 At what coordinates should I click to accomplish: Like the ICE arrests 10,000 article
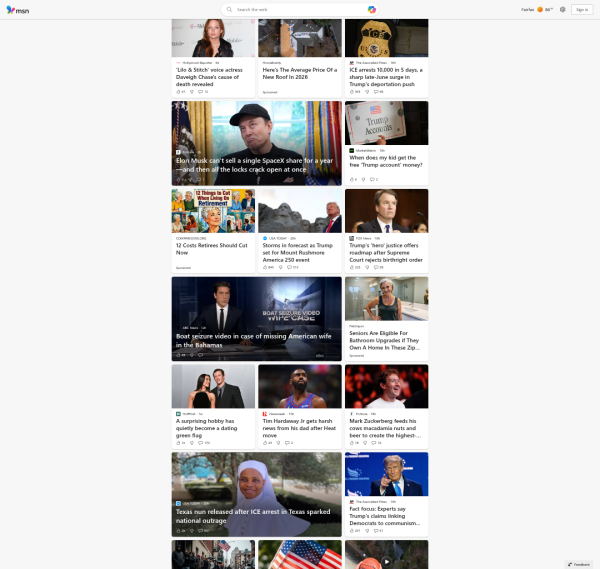(355, 92)
